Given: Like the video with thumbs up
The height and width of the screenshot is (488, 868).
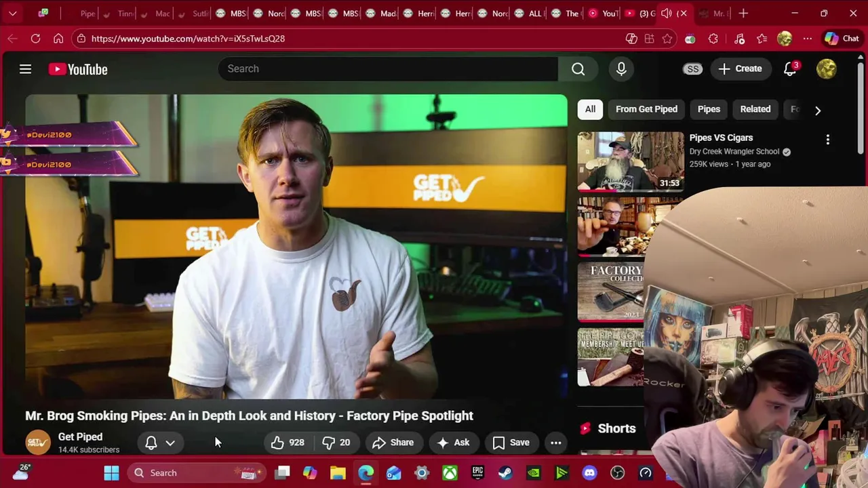Looking at the screenshot, I should [x=288, y=443].
